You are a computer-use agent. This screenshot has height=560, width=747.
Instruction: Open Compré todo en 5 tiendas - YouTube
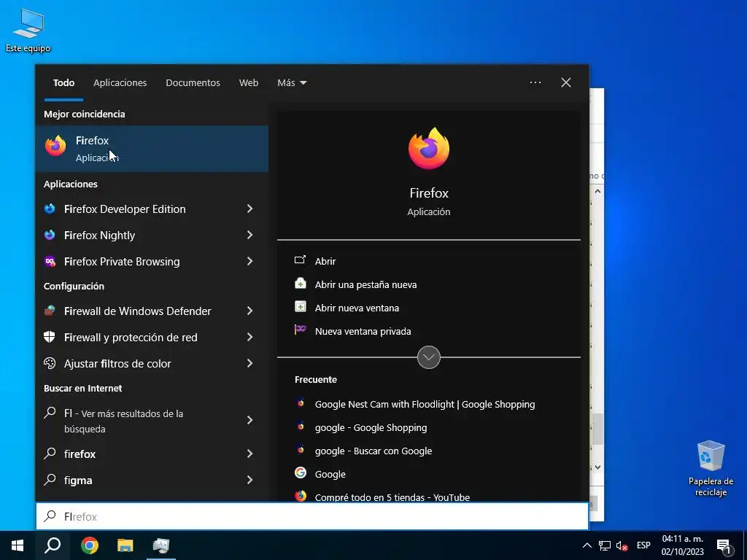[x=392, y=497]
